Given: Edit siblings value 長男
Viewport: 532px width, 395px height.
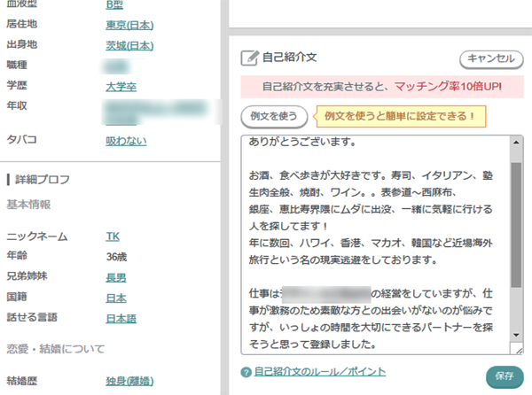Looking at the screenshot, I should click(116, 278).
